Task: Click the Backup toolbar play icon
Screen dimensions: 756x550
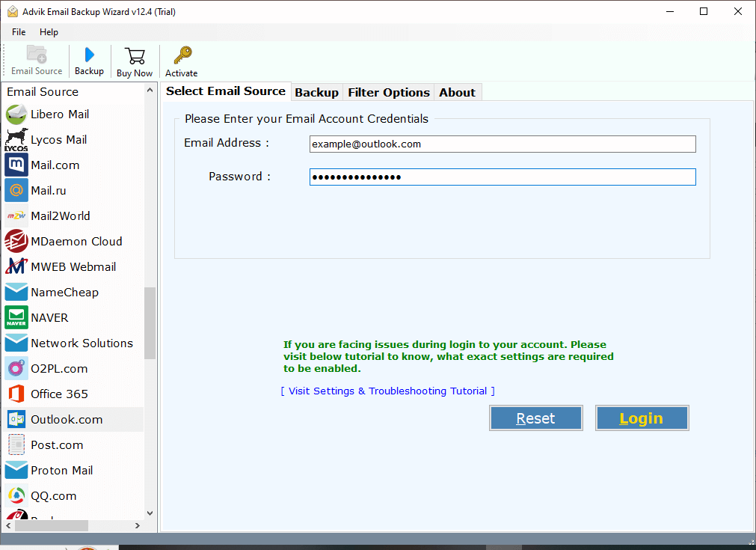Action: click(89, 55)
